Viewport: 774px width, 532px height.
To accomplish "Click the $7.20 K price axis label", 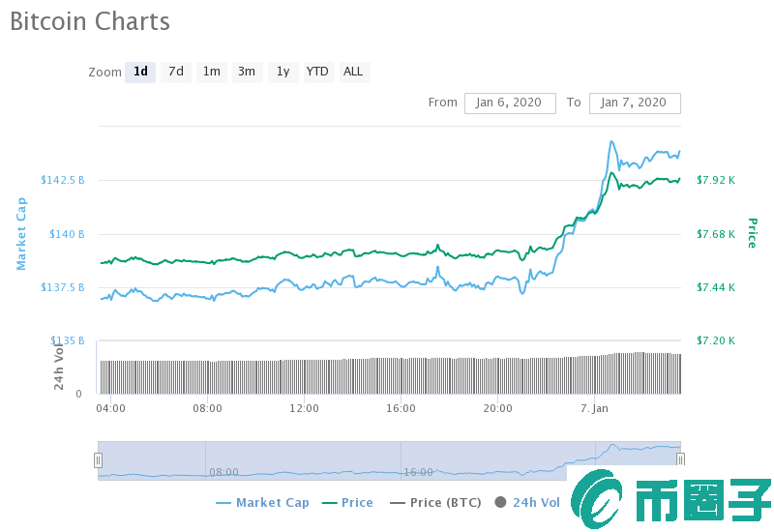I will (x=716, y=340).
